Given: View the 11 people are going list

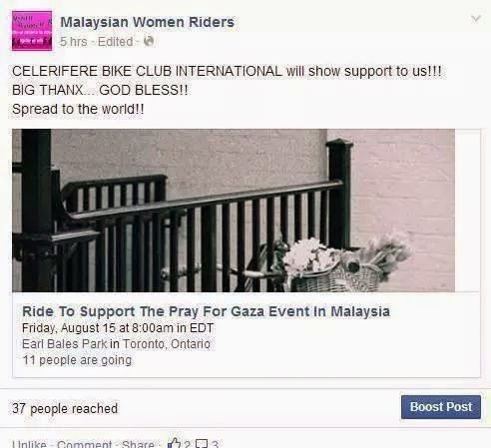Looking at the screenshot, I should tap(77, 360).
